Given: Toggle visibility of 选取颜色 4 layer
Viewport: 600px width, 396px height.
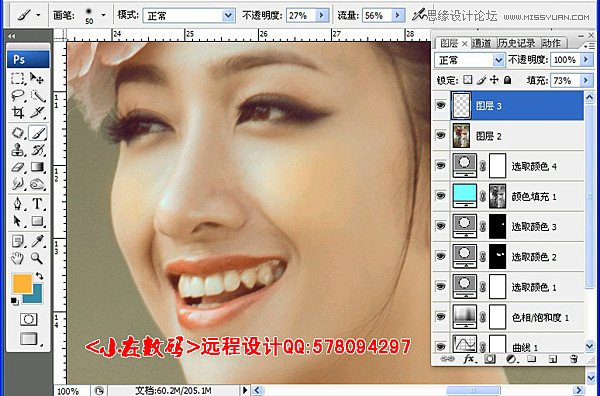Looking at the screenshot, I should click(441, 165).
